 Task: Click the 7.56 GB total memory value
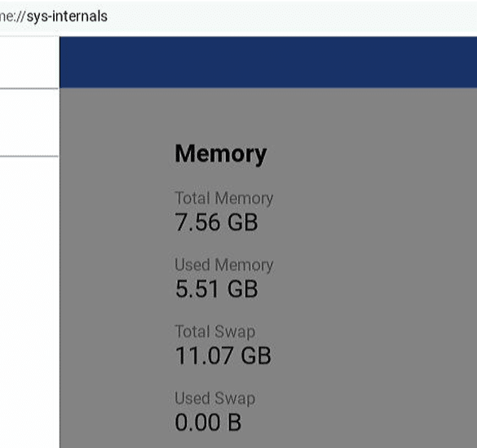216,222
